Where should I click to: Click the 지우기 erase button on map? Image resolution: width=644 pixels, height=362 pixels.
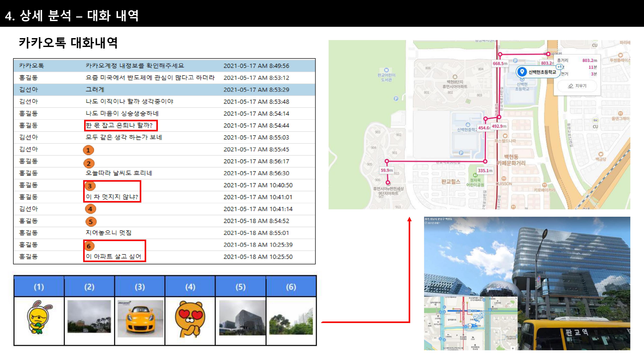click(577, 86)
